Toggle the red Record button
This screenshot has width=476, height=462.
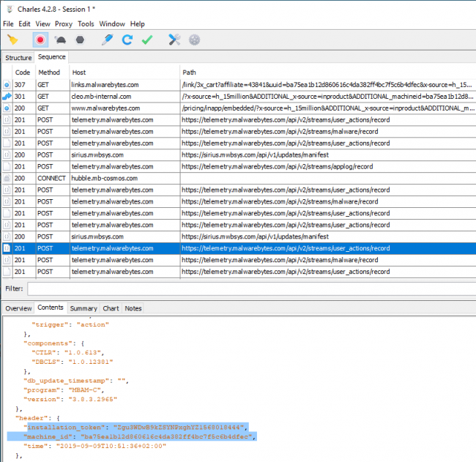click(x=40, y=40)
